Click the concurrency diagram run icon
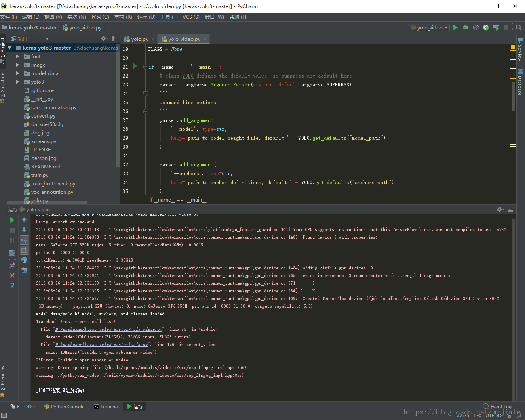 coord(496,27)
